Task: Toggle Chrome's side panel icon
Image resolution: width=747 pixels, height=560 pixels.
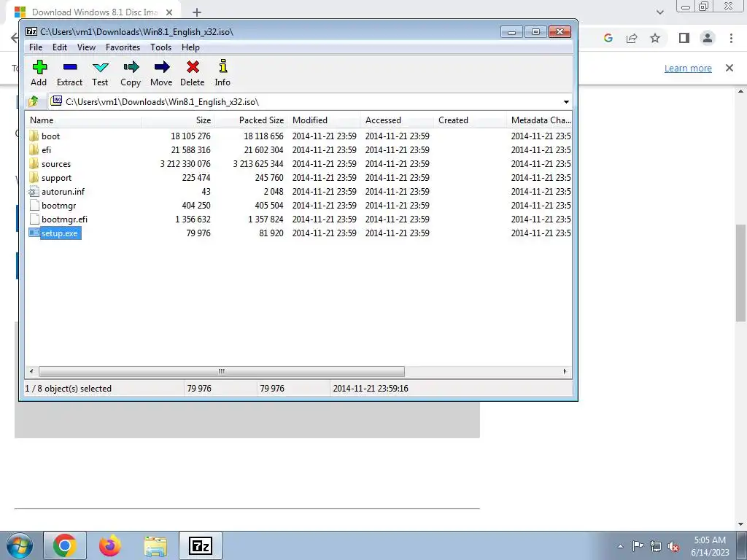Action: (684, 38)
